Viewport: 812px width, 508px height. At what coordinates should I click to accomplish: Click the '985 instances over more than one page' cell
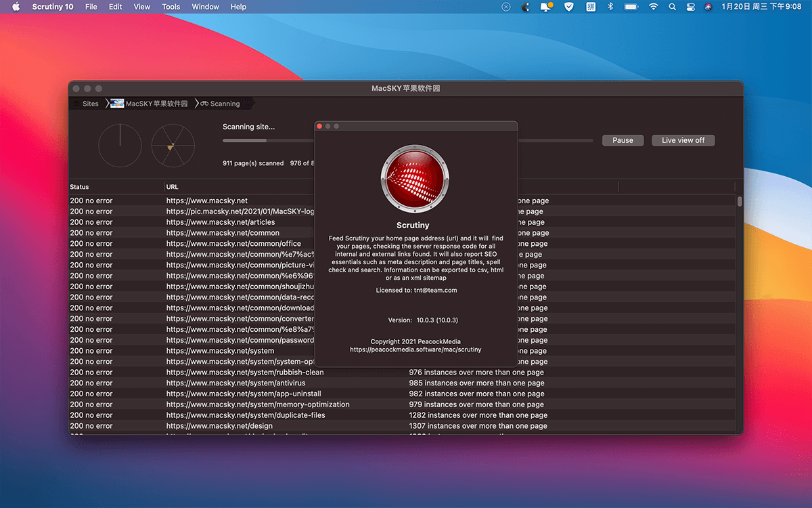(476, 383)
